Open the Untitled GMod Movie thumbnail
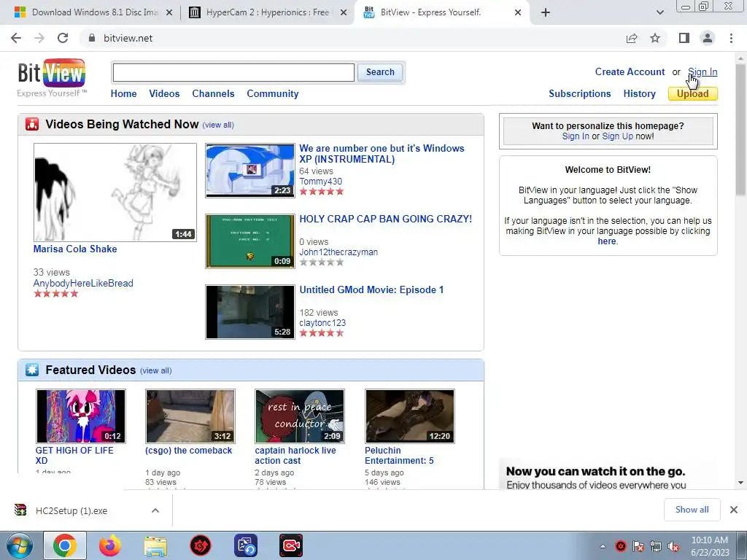Screen dimensions: 747x560 tap(250, 312)
